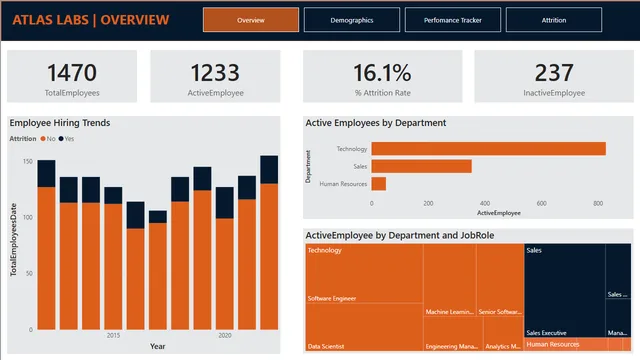The width and height of the screenshot is (640, 360).
Task: Click the 'Year' x-axis title
Action: coord(158,346)
